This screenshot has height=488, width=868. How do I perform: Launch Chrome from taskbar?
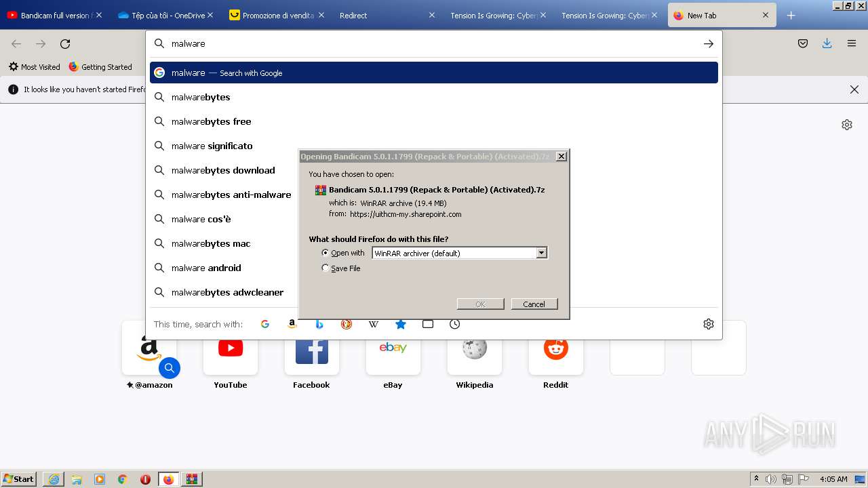tap(123, 479)
